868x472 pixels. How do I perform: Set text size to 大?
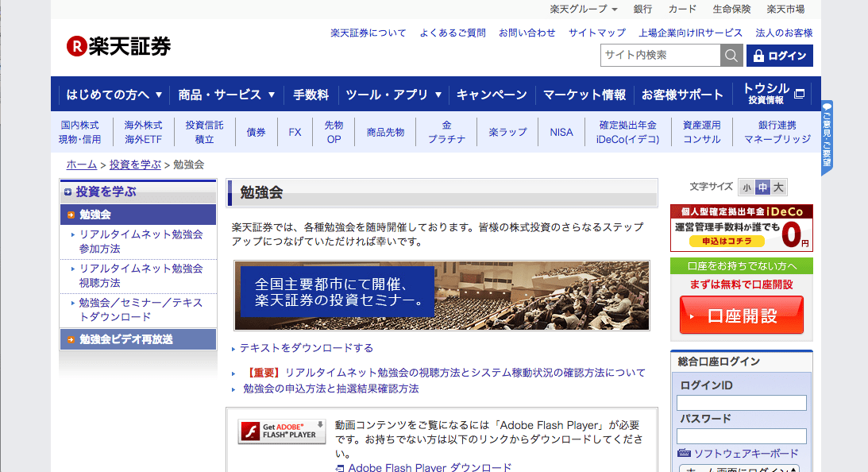click(779, 188)
